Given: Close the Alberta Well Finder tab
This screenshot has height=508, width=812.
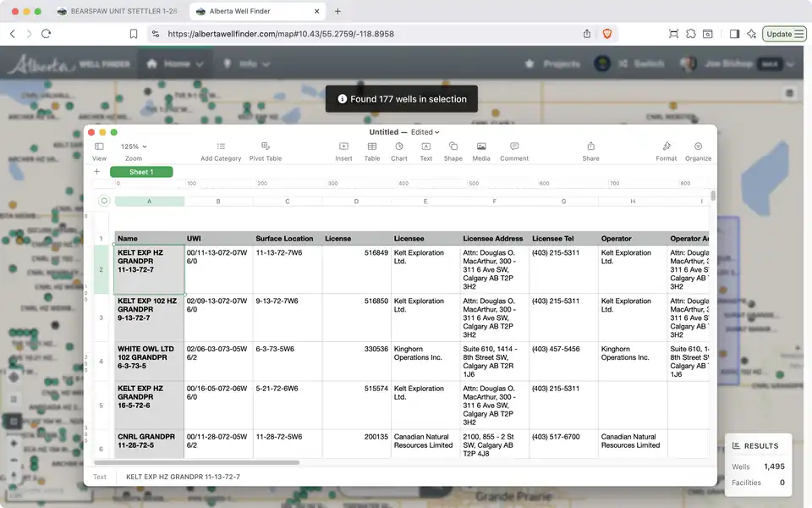Looking at the screenshot, I should tap(317, 11).
